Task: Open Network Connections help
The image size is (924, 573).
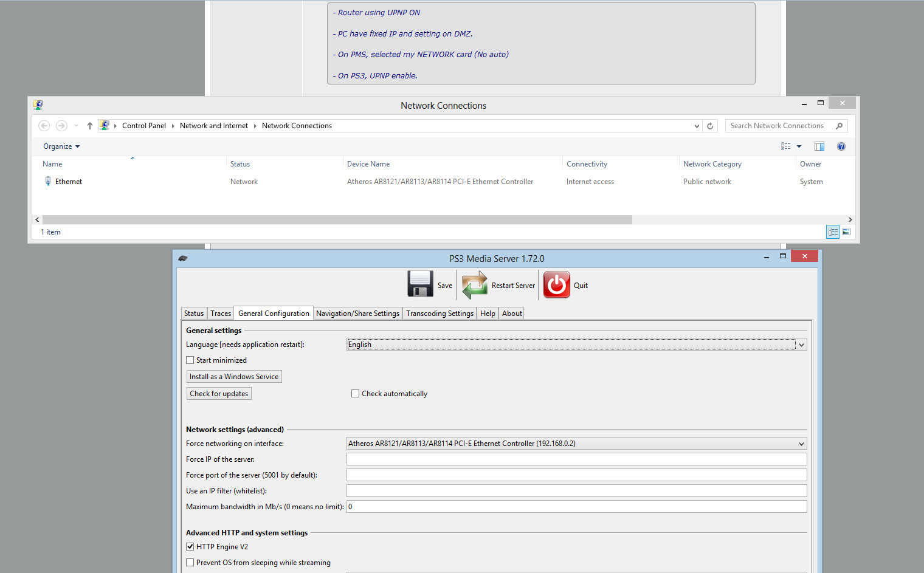Action: coord(841,146)
